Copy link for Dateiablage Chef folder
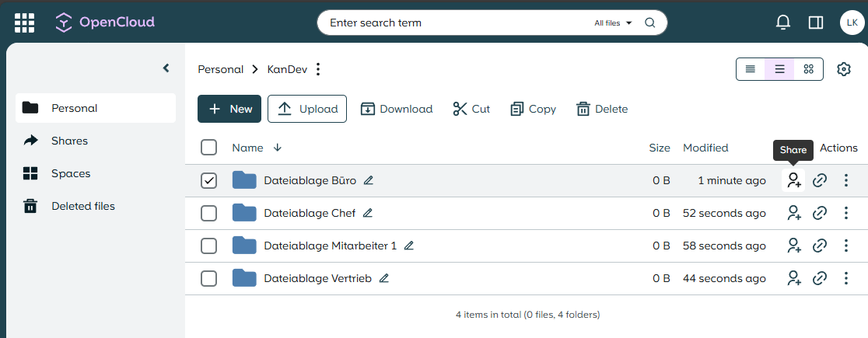 coord(819,213)
